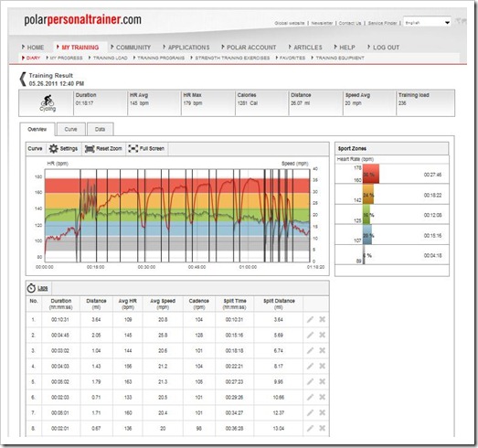478x448 pixels.
Task: Click the Contact Us link
Action: (x=350, y=23)
